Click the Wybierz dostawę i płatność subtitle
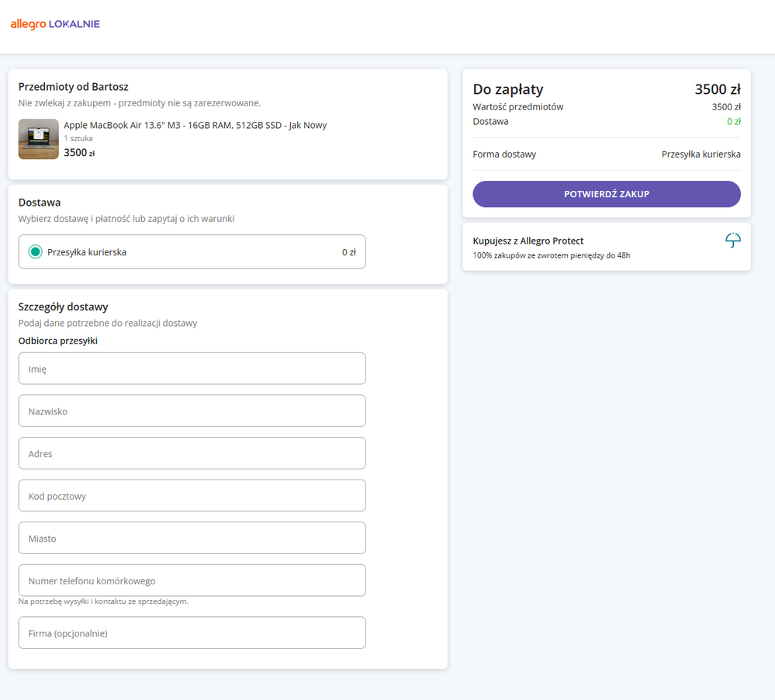Viewport: 775px width, 700px height. point(126,219)
